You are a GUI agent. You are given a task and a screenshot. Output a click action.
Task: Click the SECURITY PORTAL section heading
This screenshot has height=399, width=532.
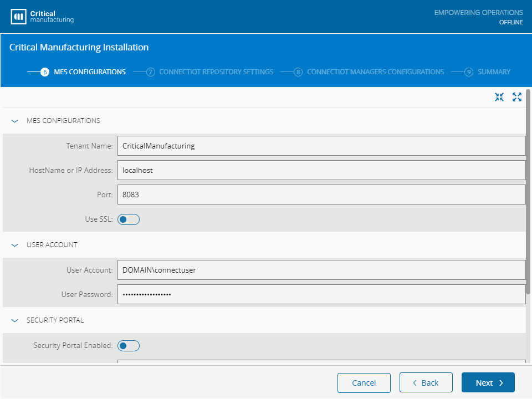[55, 320]
